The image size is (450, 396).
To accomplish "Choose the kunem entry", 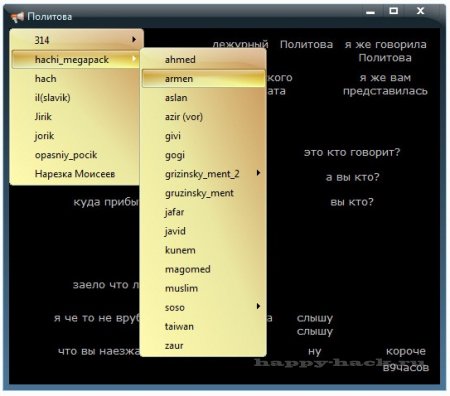I will [203, 250].
